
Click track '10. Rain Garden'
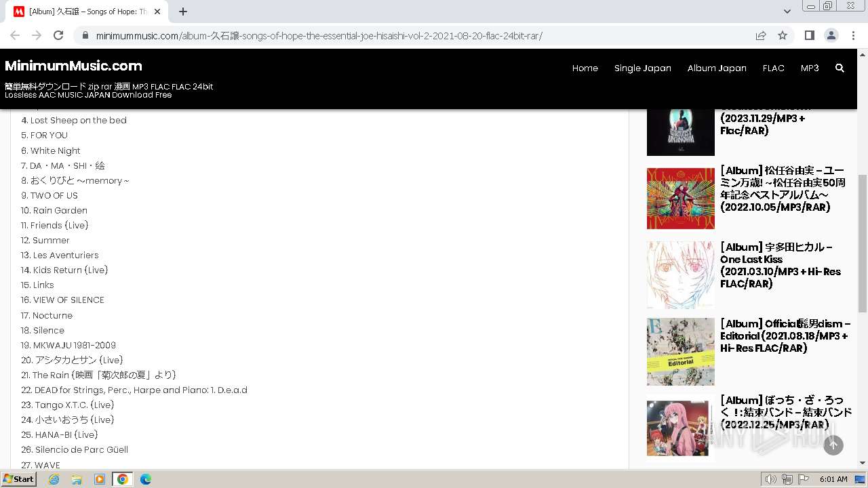54,211
